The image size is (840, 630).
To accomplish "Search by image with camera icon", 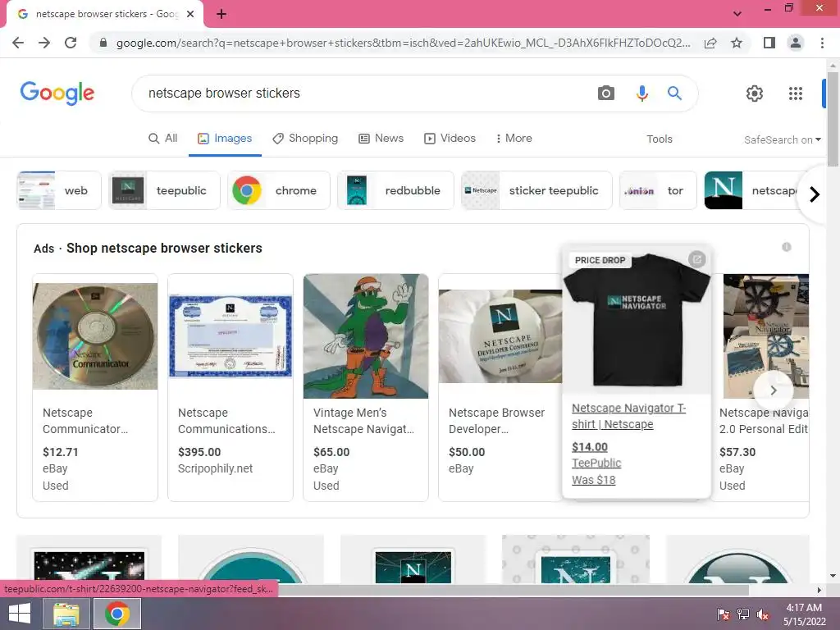I will (x=606, y=94).
